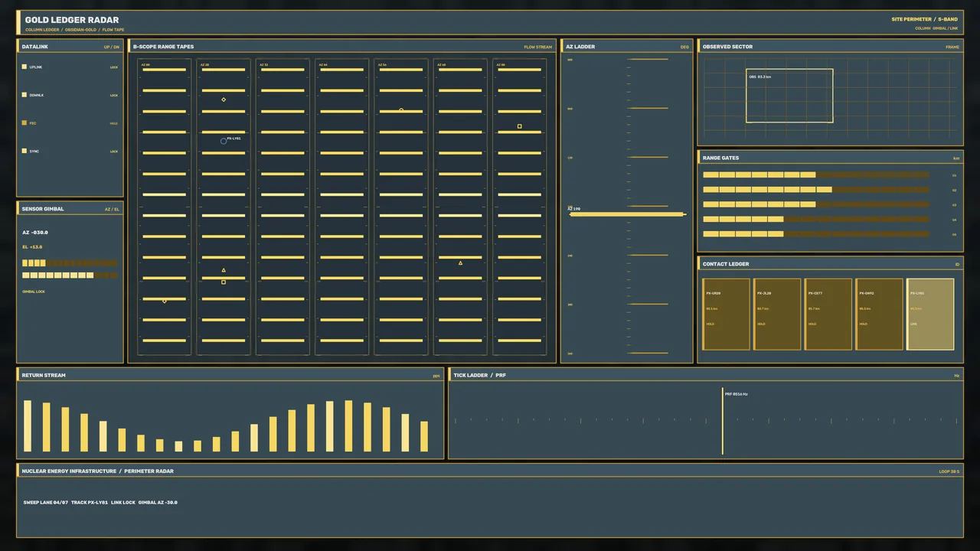The height and width of the screenshot is (551, 980).
Task: Click the AZ LADDER panel header
Action: [626, 47]
